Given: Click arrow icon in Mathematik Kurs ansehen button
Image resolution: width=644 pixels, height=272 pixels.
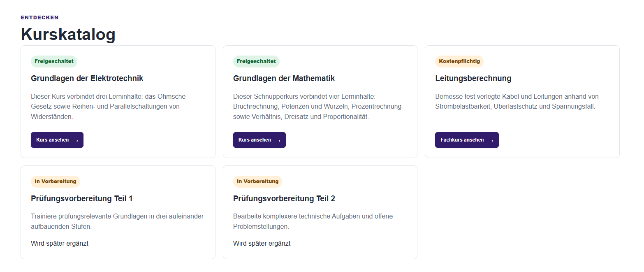Looking at the screenshot, I should tap(277, 140).
